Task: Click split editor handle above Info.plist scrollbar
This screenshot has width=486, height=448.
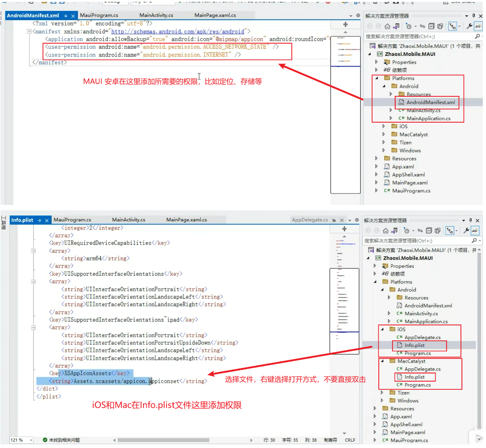Action: [x=344, y=229]
